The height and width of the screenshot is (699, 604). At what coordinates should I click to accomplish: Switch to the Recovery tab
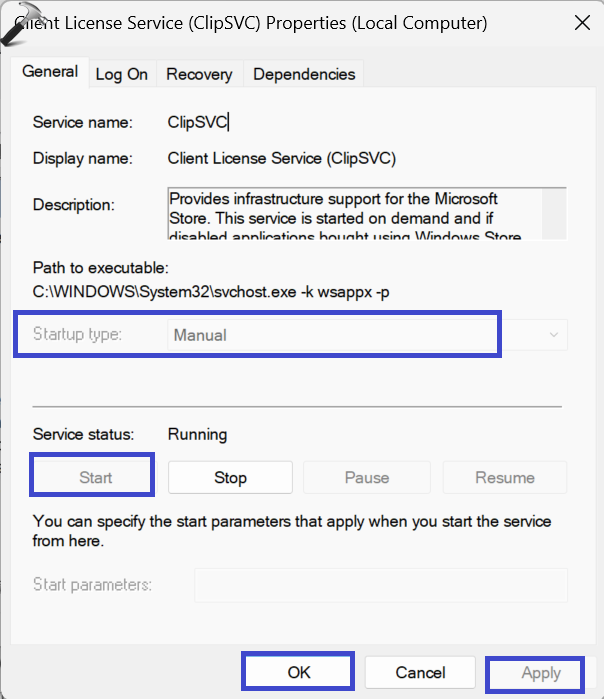199,74
